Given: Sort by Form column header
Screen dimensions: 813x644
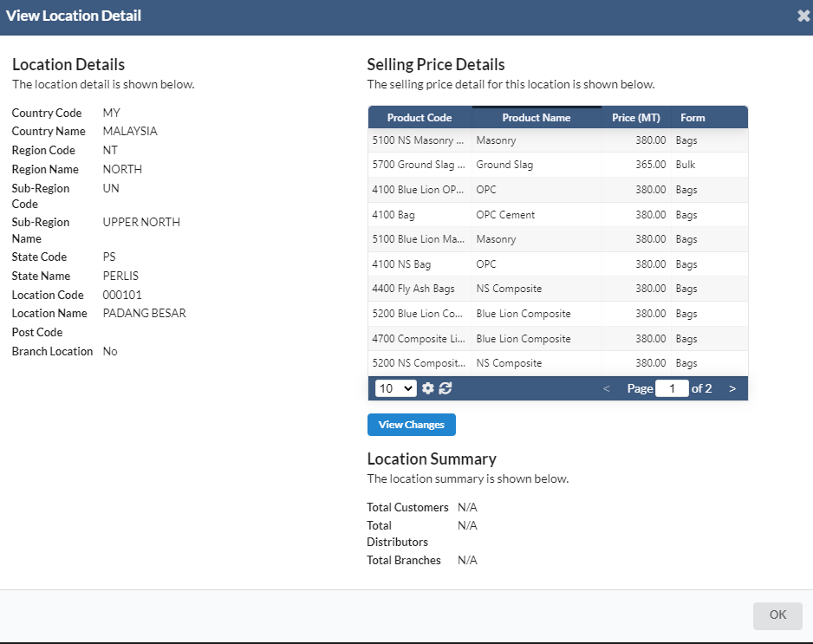Looking at the screenshot, I should 693,118.
